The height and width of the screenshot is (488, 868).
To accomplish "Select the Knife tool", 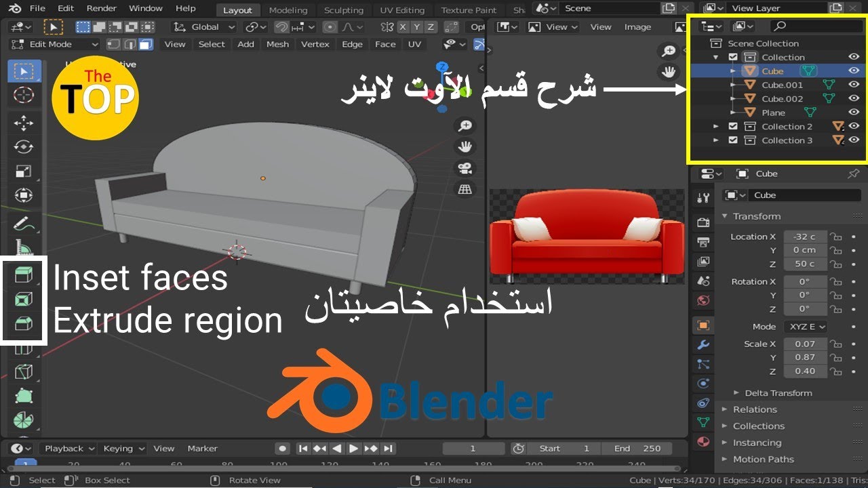I will click(x=24, y=371).
